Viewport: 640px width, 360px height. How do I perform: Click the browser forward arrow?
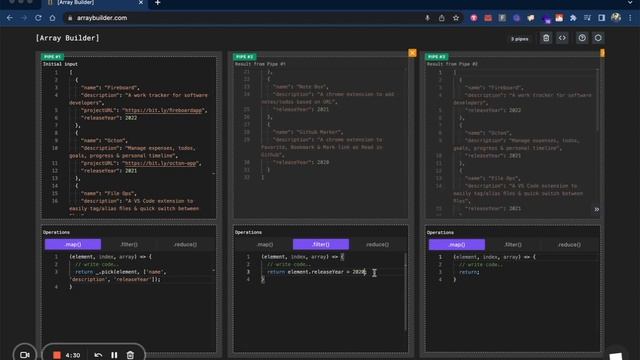pyautogui.click(x=24, y=18)
